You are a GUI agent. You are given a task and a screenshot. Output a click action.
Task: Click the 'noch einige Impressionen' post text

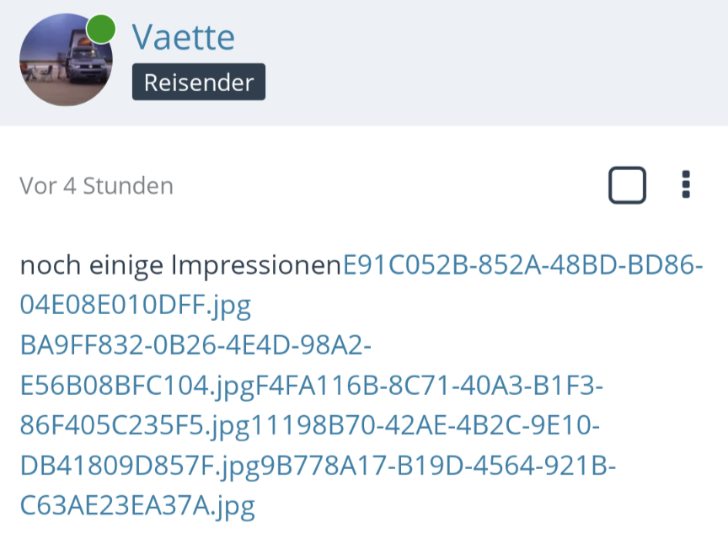coord(179,265)
